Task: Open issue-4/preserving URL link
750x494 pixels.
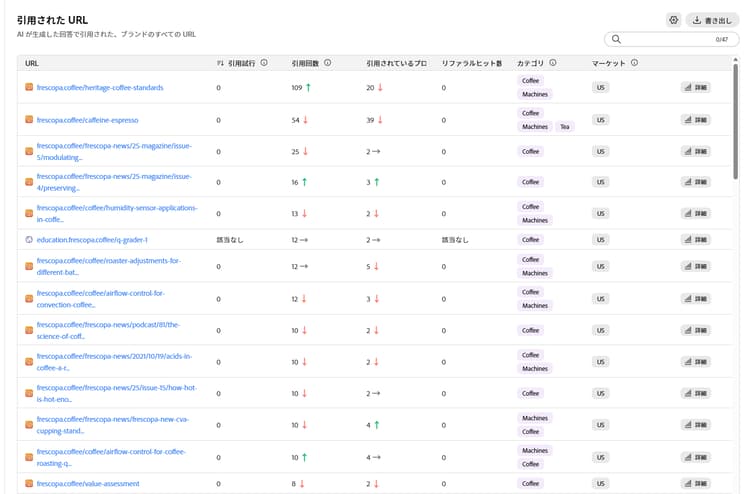Action: click(114, 182)
